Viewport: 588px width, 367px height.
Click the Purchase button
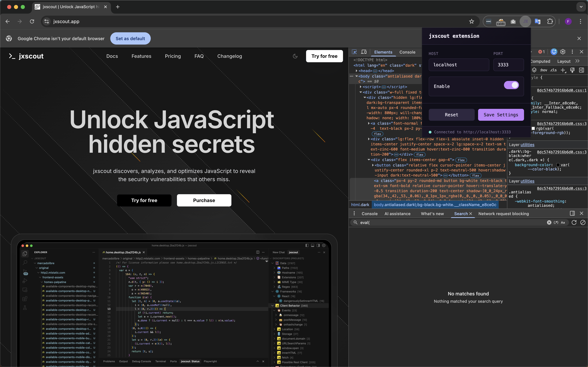pos(204,200)
